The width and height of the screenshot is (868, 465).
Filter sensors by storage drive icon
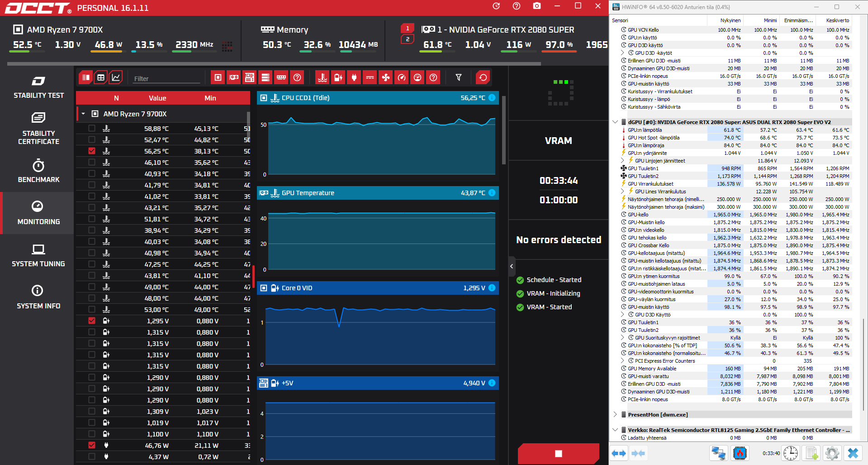click(x=266, y=77)
